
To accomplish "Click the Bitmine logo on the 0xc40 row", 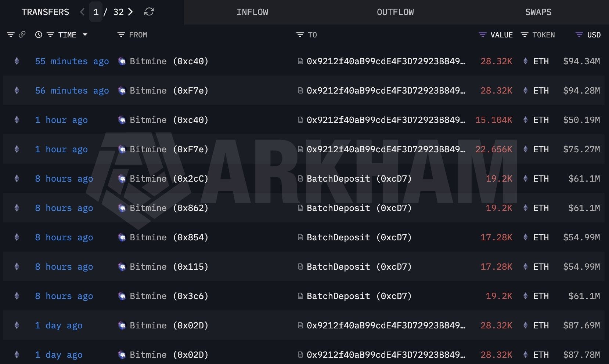I will point(122,61).
